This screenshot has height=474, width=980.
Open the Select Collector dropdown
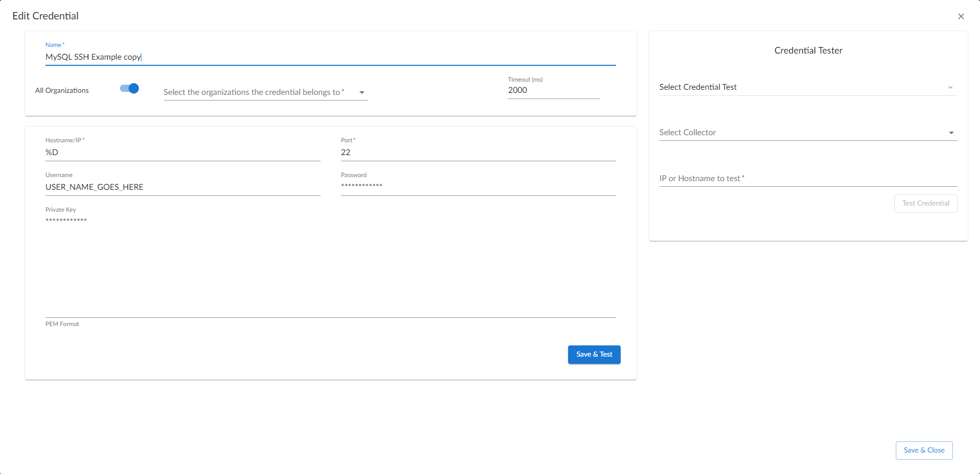coord(801,133)
